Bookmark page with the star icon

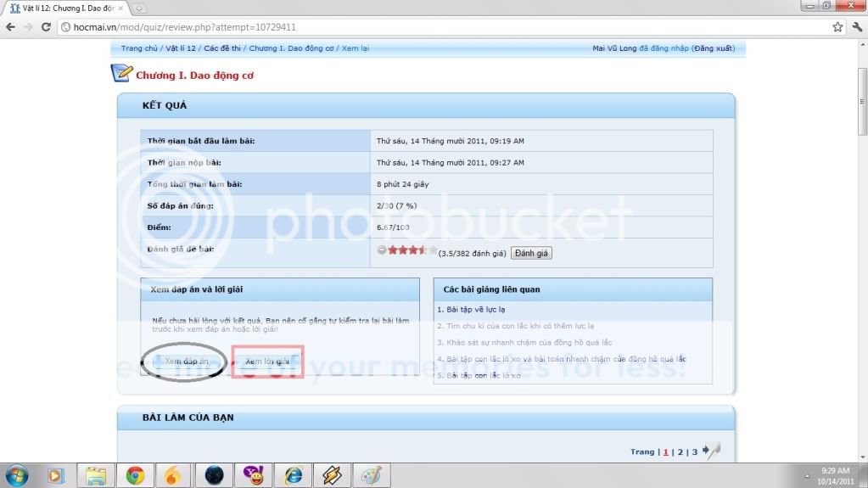point(837,26)
